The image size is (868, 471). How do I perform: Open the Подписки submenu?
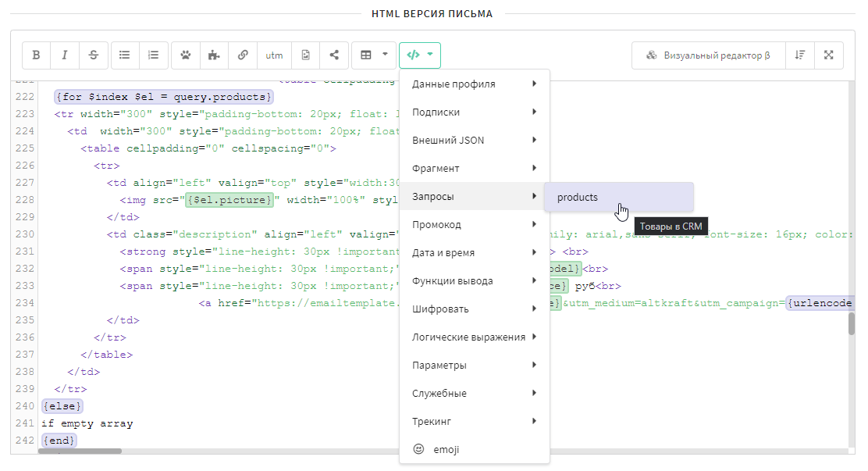click(x=475, y=112)
